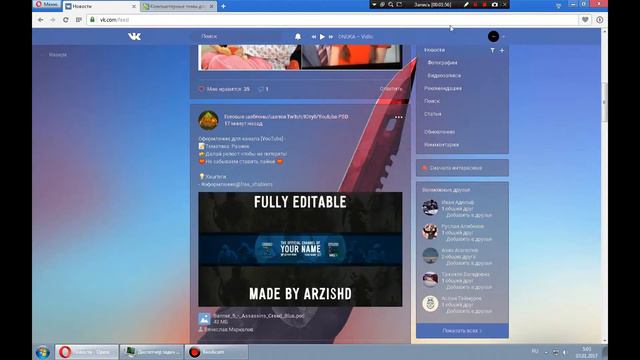The image size is (640, 360).
Task: Select Поиск in the feed menu
Action: 432,101
